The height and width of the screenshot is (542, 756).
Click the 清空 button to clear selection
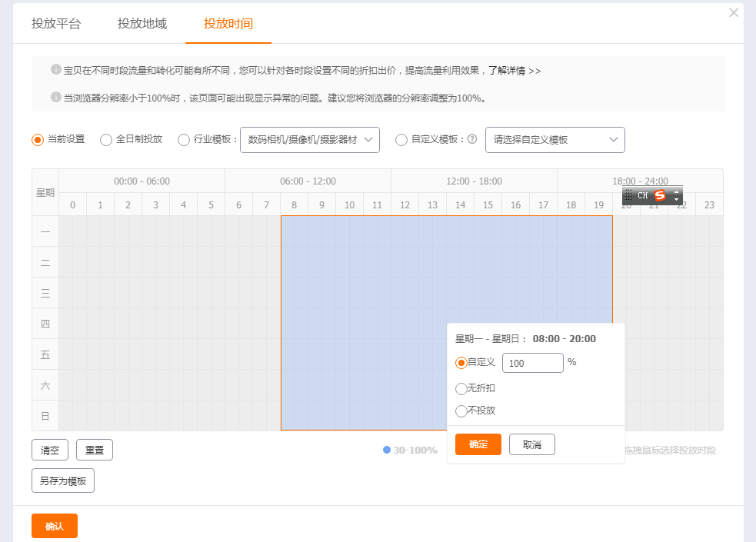click(x=49, y=449)
